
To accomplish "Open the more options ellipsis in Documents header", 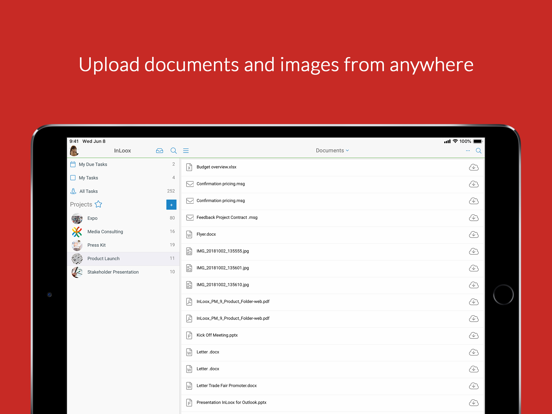I will [x=468, y=151].
